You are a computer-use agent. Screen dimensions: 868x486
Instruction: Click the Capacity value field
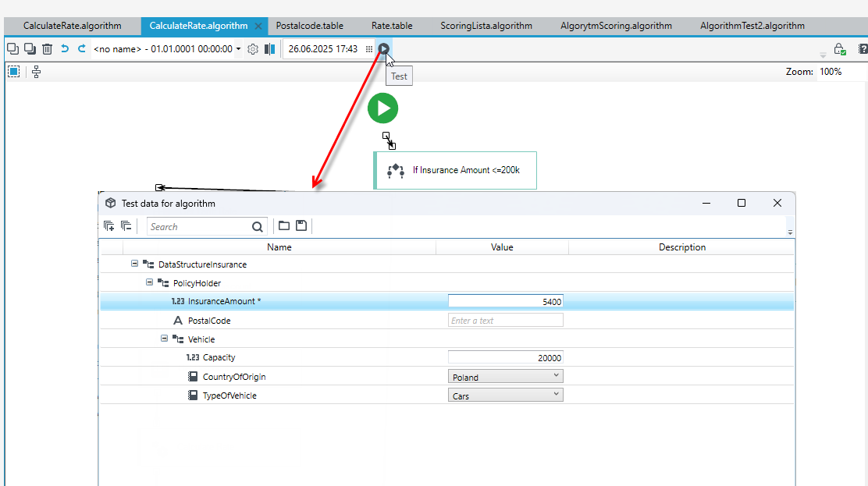(505, 357)
